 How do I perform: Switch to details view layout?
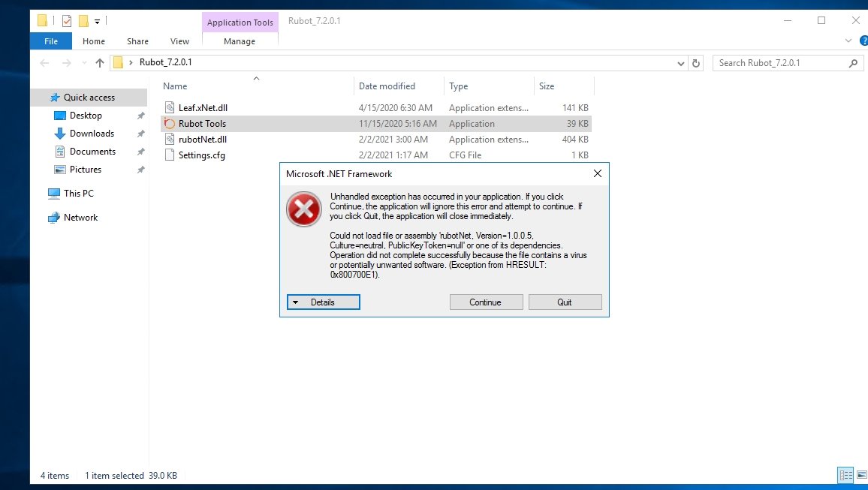tap(845, 475)
